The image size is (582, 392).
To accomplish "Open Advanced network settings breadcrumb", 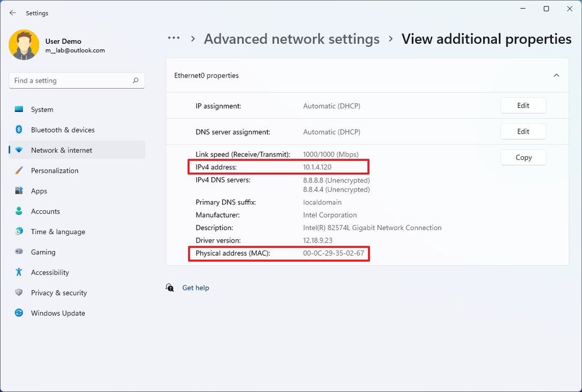I will pyautogui.click(x=292, y=39).
